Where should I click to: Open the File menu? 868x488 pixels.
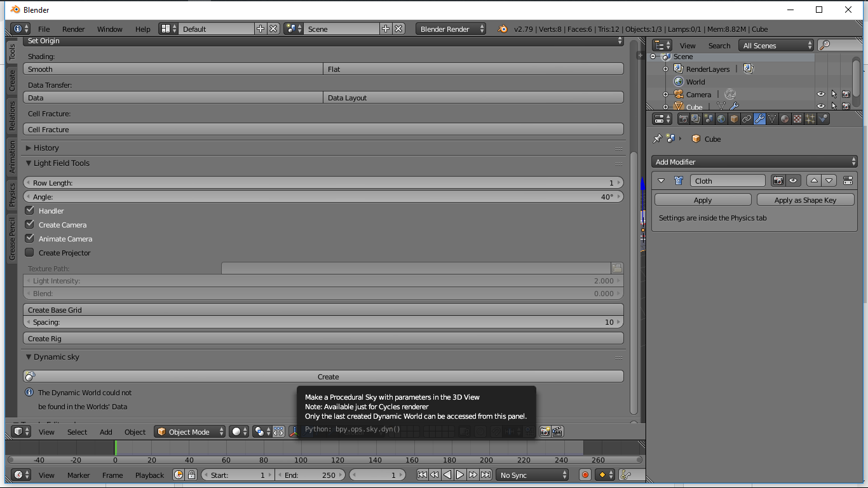(x=44, y=29)
